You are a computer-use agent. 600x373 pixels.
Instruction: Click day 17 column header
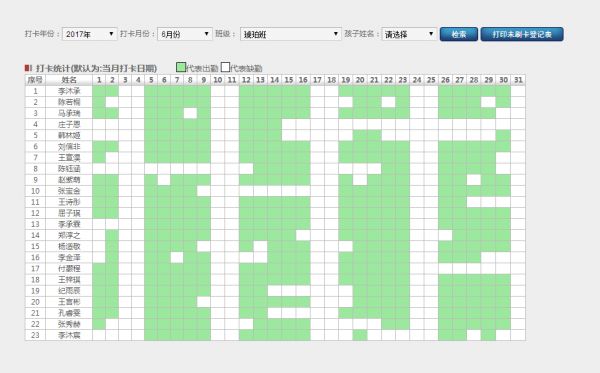[317, 80]
